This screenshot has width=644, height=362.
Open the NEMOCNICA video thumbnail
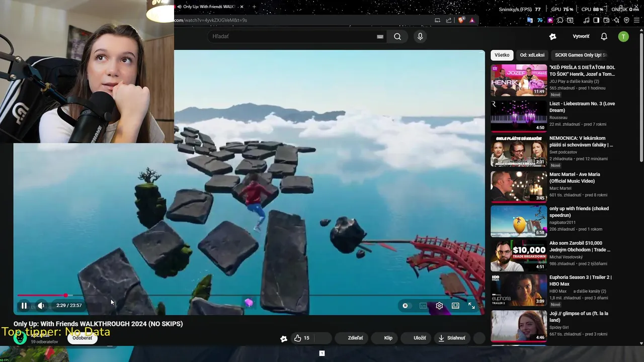pyautogui.click(x=519, y=151)
